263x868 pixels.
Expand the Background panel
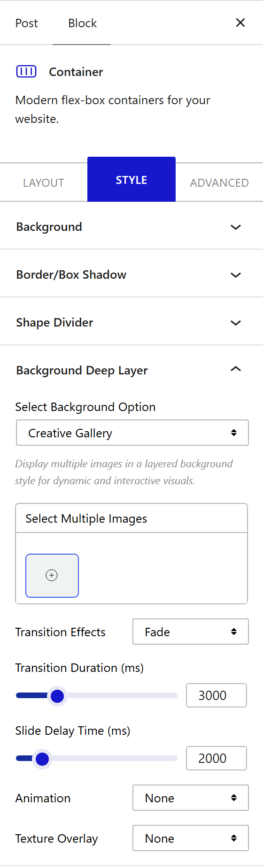[131, 227]
